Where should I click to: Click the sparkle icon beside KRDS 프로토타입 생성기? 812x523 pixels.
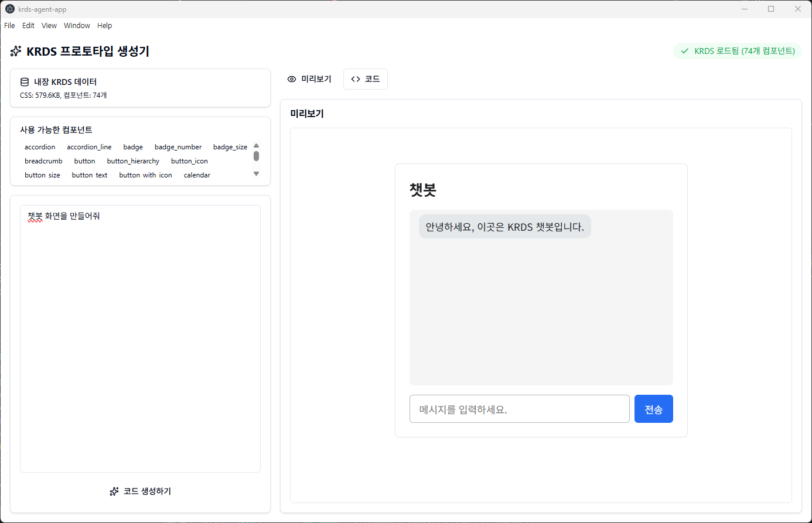pyautogui.click(x=16, y=52)
